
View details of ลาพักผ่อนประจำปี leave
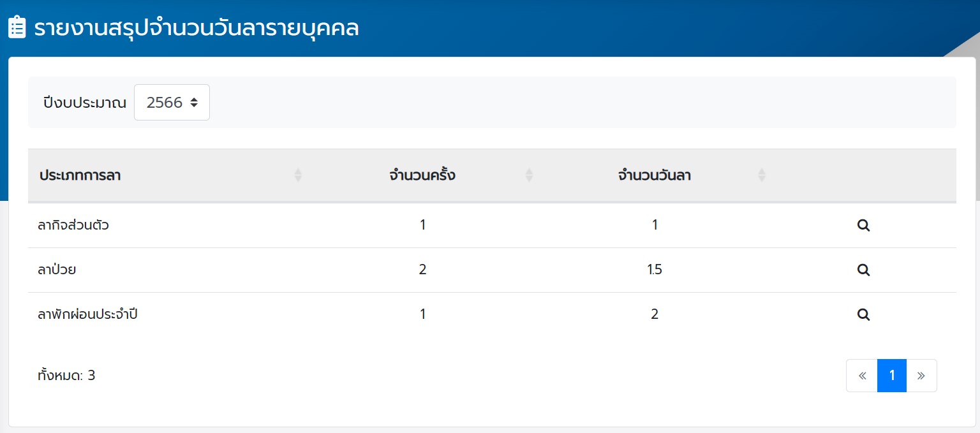click(863, 314)
